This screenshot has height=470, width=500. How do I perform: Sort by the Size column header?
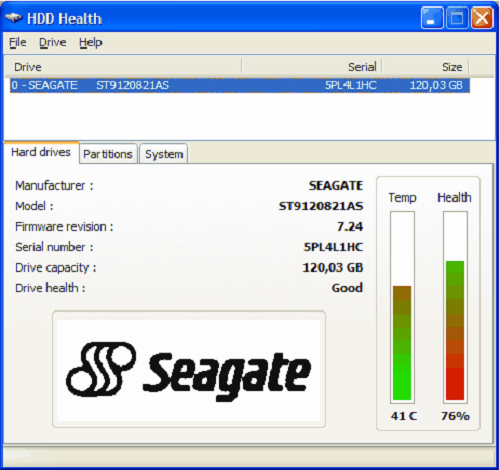[x=425, y=67]
